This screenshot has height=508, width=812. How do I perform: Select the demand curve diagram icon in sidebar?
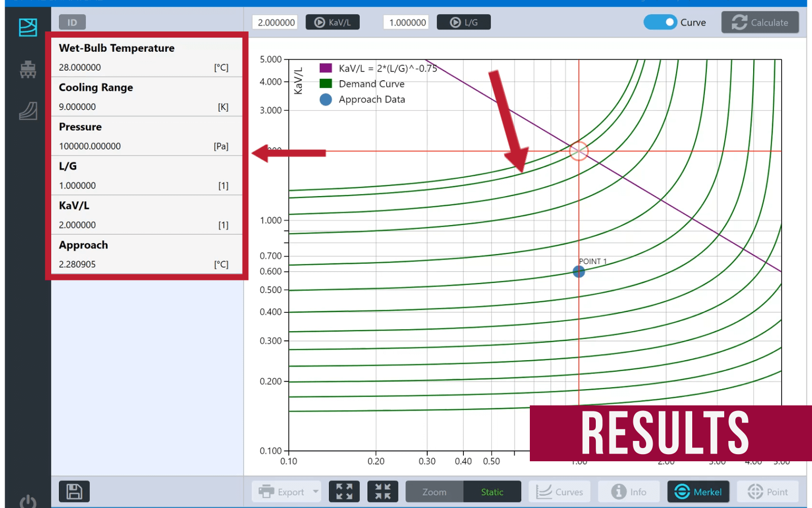28,27
